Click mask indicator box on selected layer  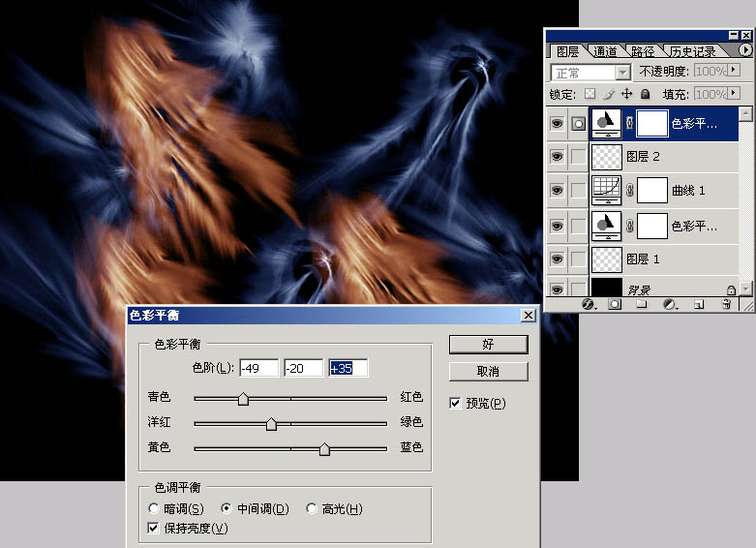tap(578, 124)
